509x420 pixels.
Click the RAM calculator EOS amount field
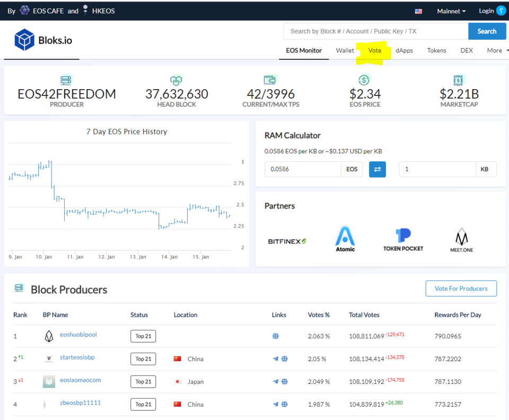(x=303, y=169)
